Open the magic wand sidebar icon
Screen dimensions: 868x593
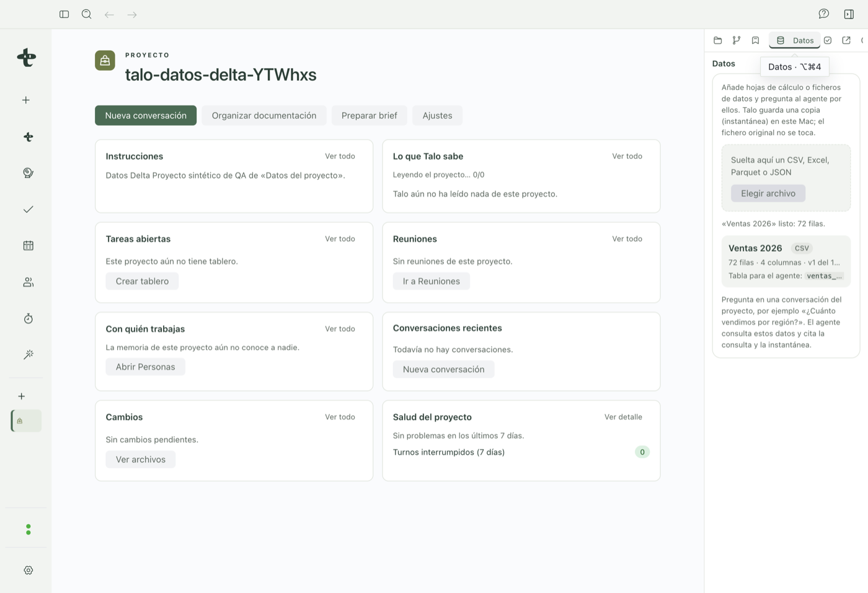(x=28, y=355)
